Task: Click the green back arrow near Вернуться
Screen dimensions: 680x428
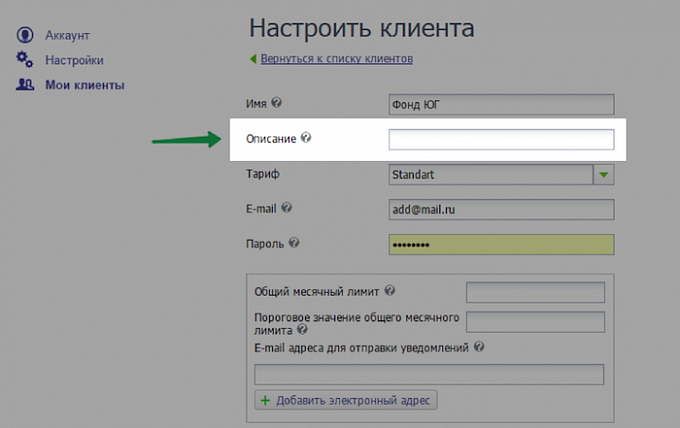Action: pos(253,59)
